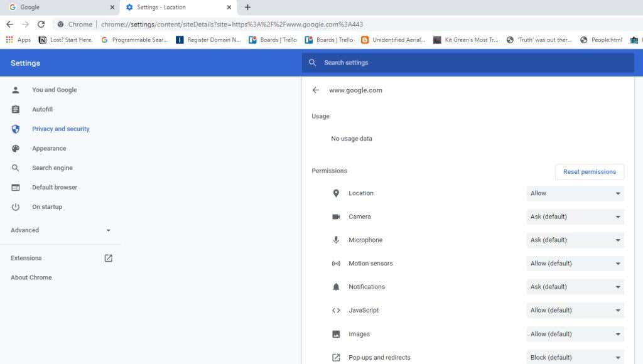Viewport: 643px width, 364px height.
Task: Click the Camera icon in permissions
Action: click(336, 217)
